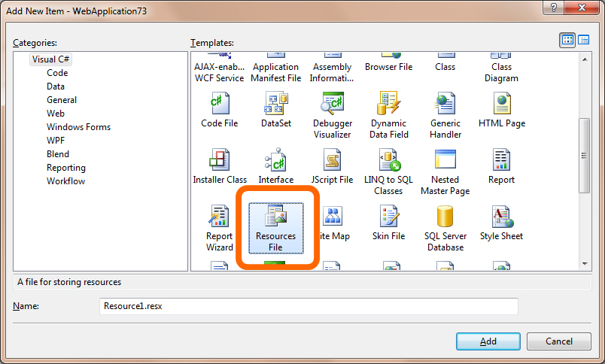Select the General category
Viewport: 605px width, 364px height.
pos(62,100)
